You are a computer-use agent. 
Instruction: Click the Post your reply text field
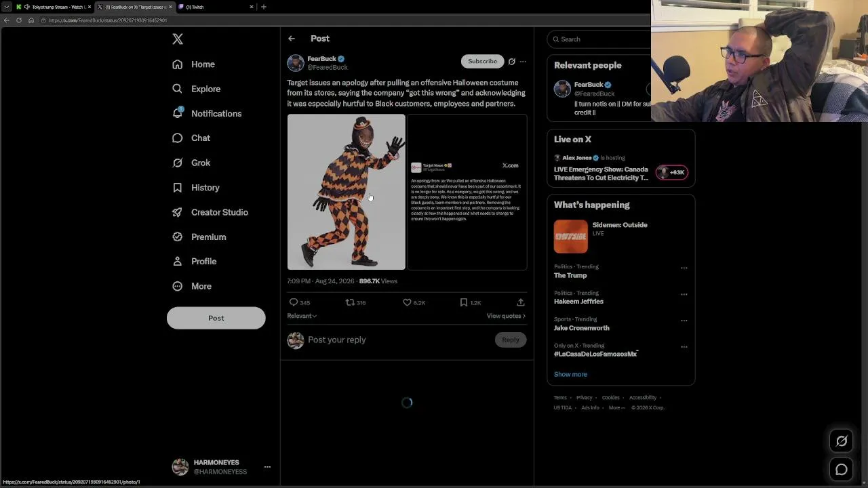click(x=399, y=340)
